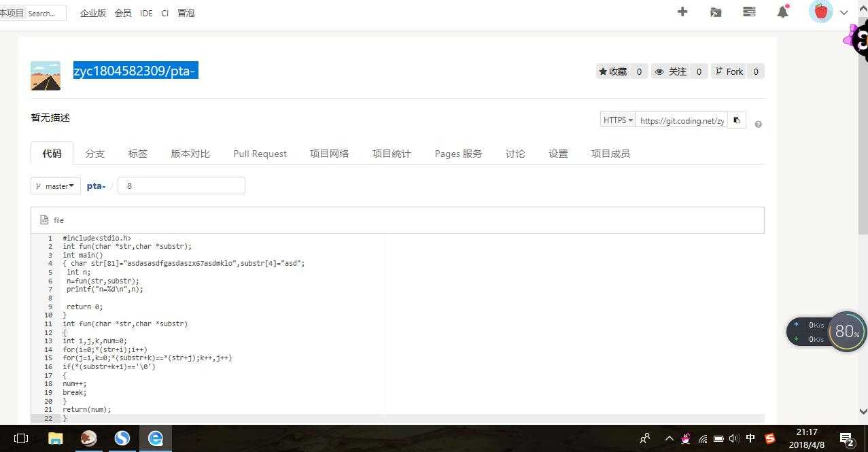
Task: Click the help question mark icon
Action: (x=758, y=124)
